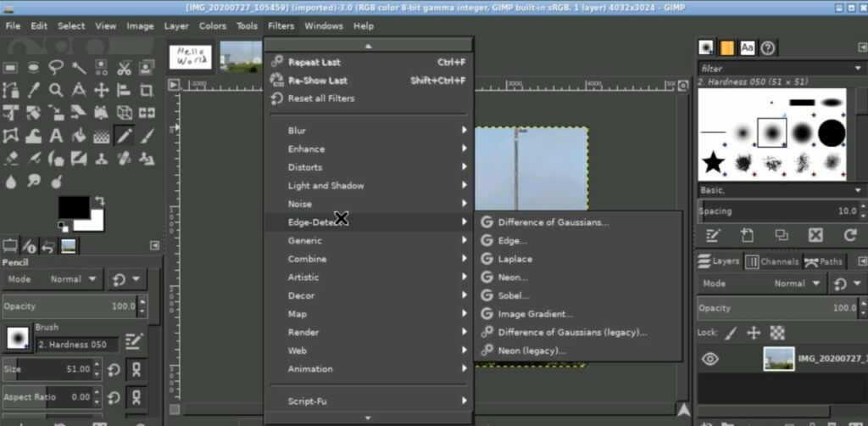Image resolution: width=868 pixels, height=426 pixels.
Task: Swap foreground and background colors
Action: point(99,200)
